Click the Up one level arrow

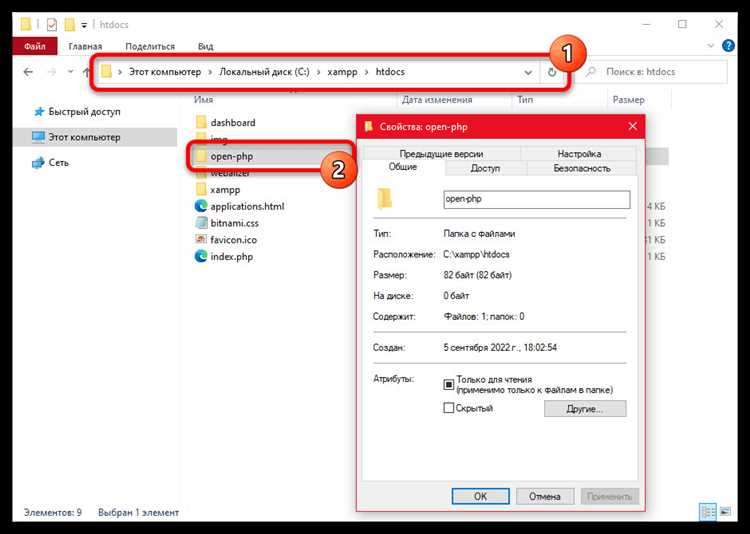tap(87, 72)
